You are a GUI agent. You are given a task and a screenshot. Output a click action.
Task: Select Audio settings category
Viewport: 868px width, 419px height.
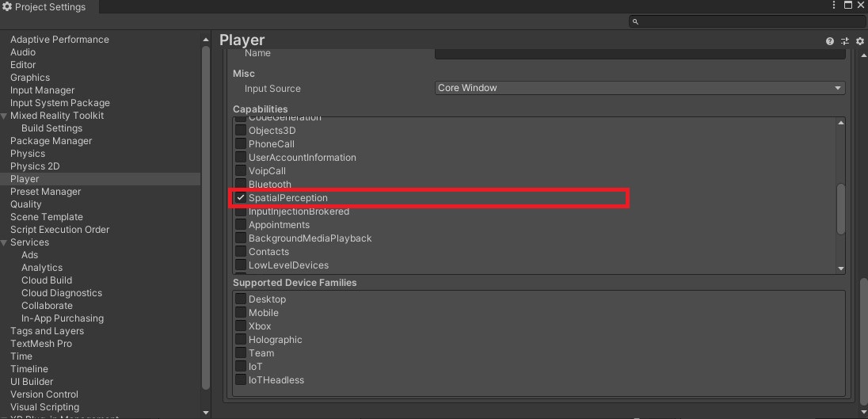coord(23,52)
